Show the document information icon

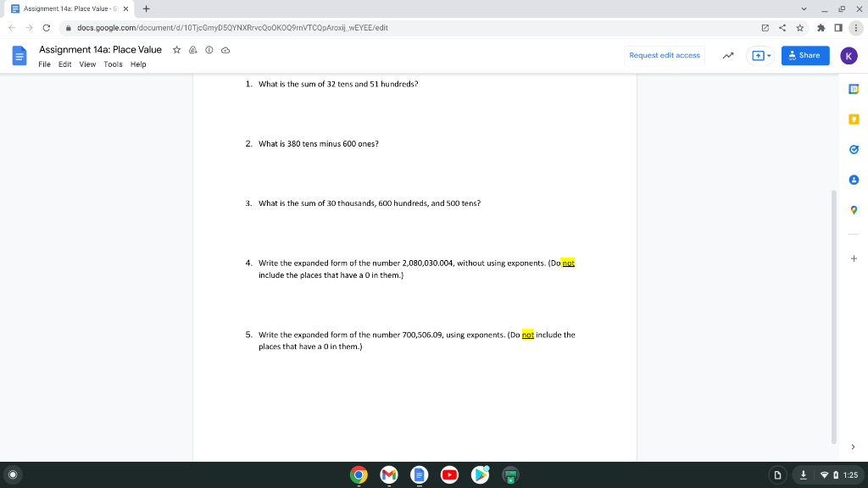[x=209, y=50]
